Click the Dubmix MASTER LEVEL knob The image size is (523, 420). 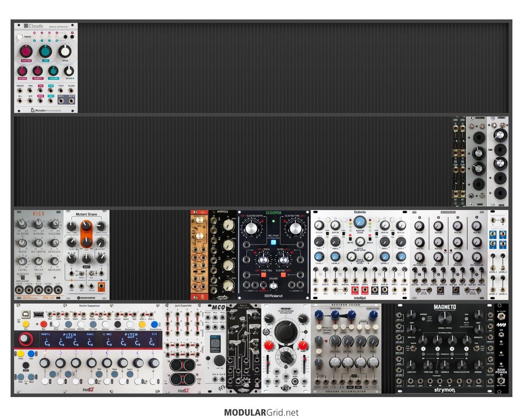click(360, 222)
